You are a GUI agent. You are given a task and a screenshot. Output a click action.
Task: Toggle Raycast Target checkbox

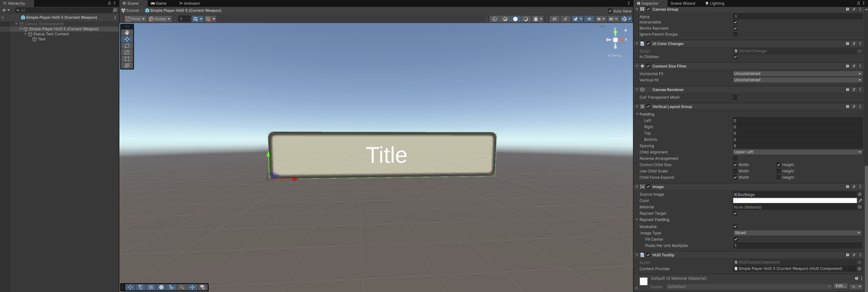point(735,213)
